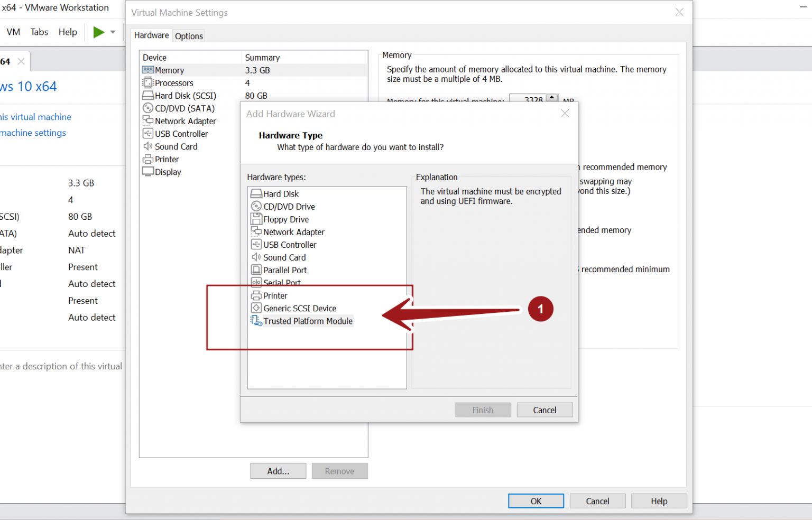Choose Generic SCSI Device in hardware list
The width and height of the screenshot is (812, 520).
point(299,309)
